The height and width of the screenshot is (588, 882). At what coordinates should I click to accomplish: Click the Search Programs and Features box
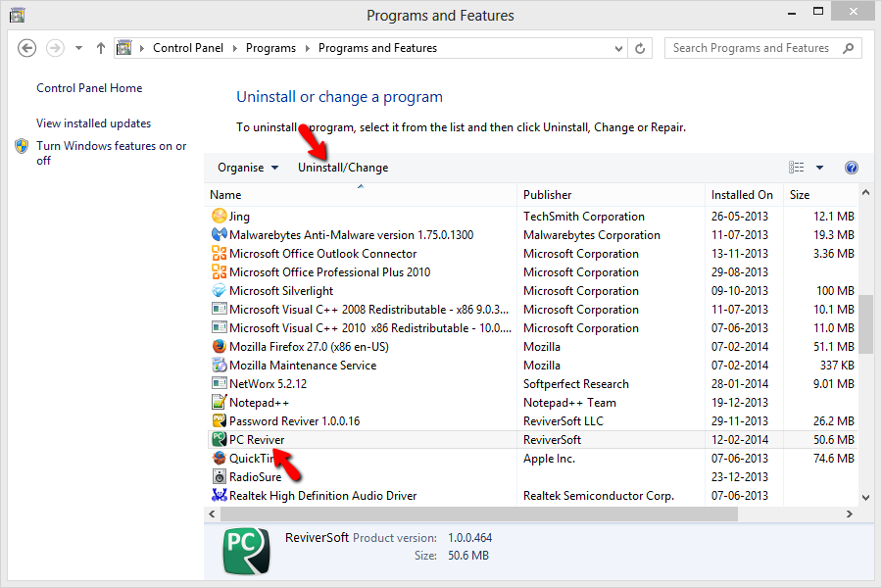click(x=752, y=48)
